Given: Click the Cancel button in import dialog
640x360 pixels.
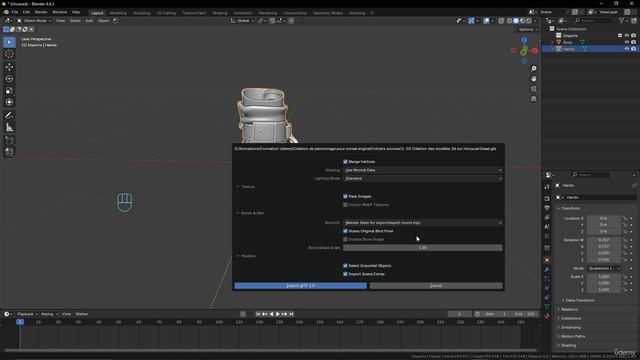Looking at the screenshot, I should click(436, 286).
